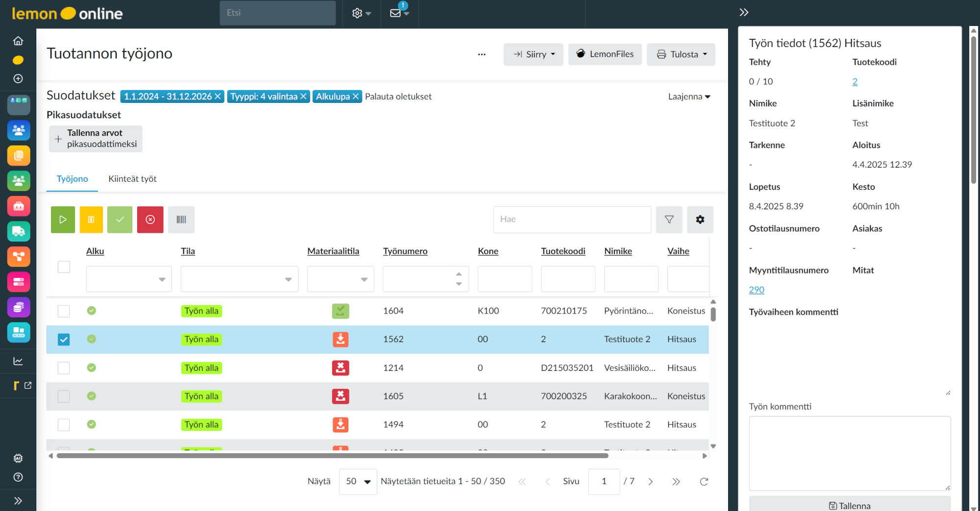The image size is (980, 511).
Task: Open the Siirry dropdown
Action: (533, 54)
